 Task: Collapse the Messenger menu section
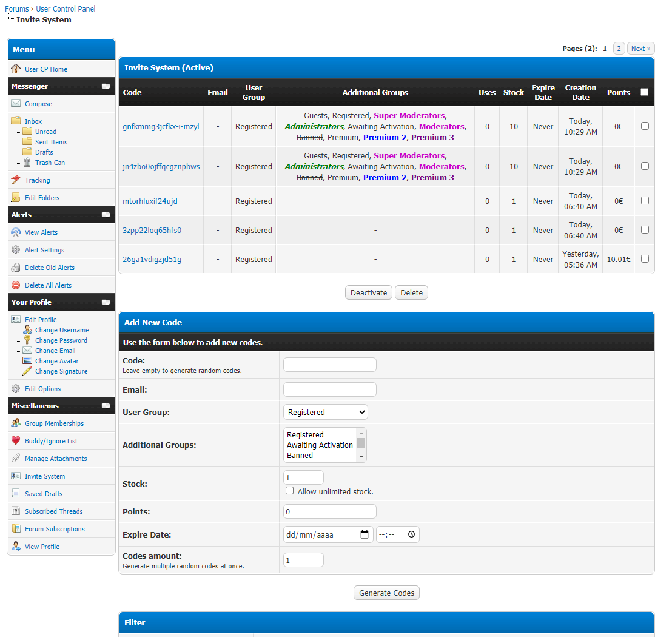pos(106,87)
